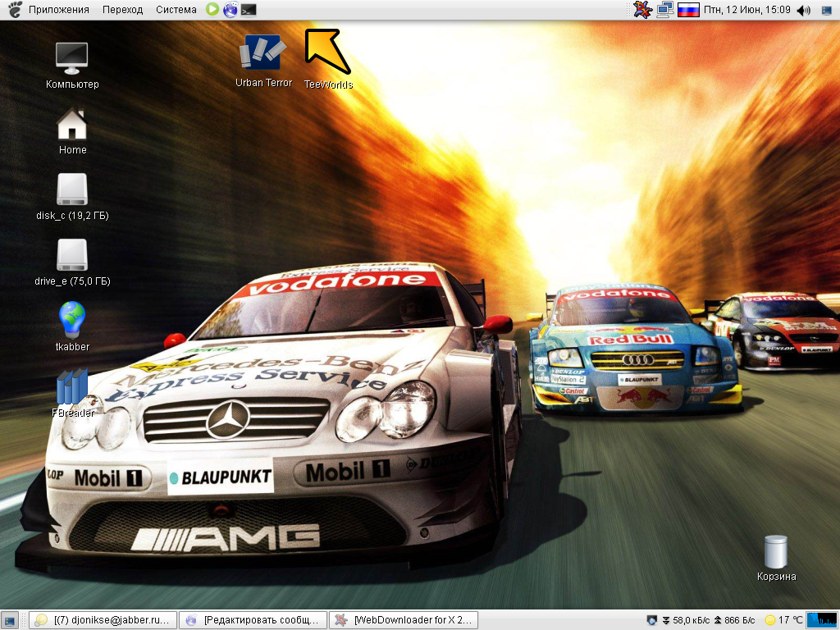Image resolution: width=840 pixels, height=630 pixels.
Task: Open the Переход menu
Action: point(123,10)
